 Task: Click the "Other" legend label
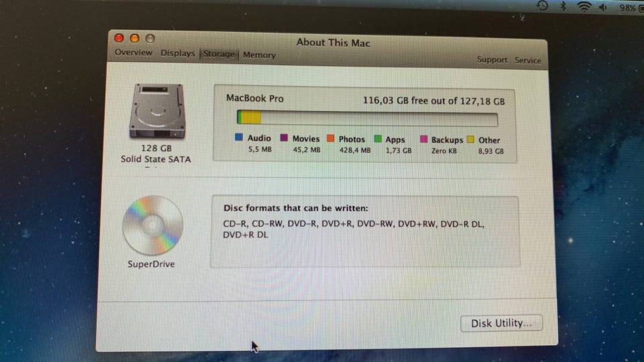pos(489,140)
